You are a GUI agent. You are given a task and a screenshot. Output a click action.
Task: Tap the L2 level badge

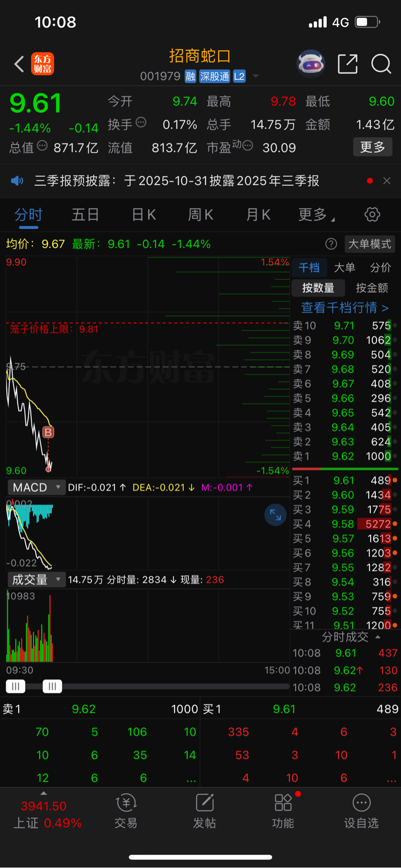239,77
